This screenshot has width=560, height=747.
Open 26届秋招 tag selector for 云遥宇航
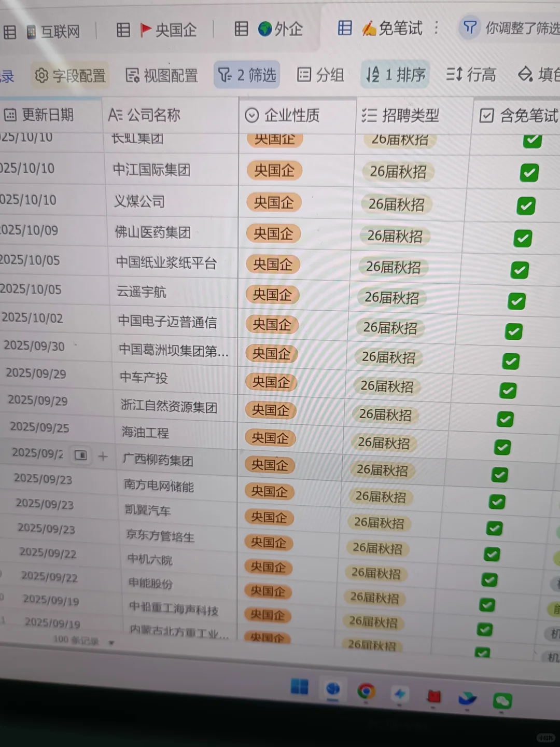[391, 298]
